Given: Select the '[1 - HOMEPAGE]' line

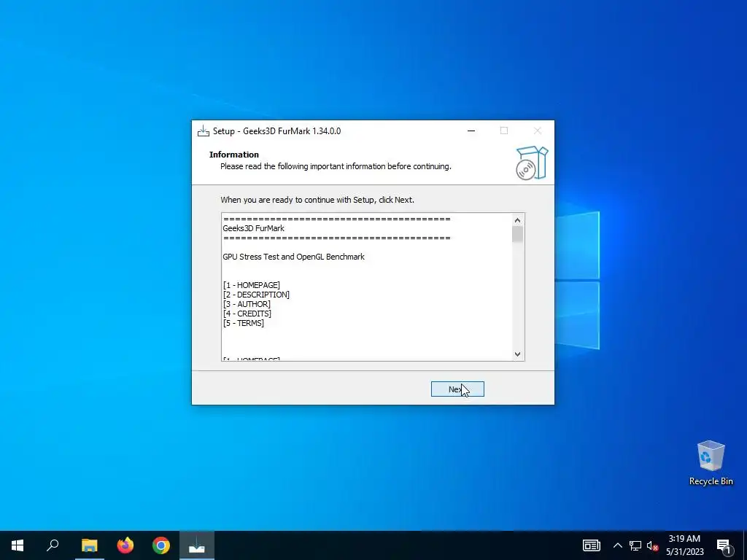Looking at the screenshot, I should (x=252, y=285).
